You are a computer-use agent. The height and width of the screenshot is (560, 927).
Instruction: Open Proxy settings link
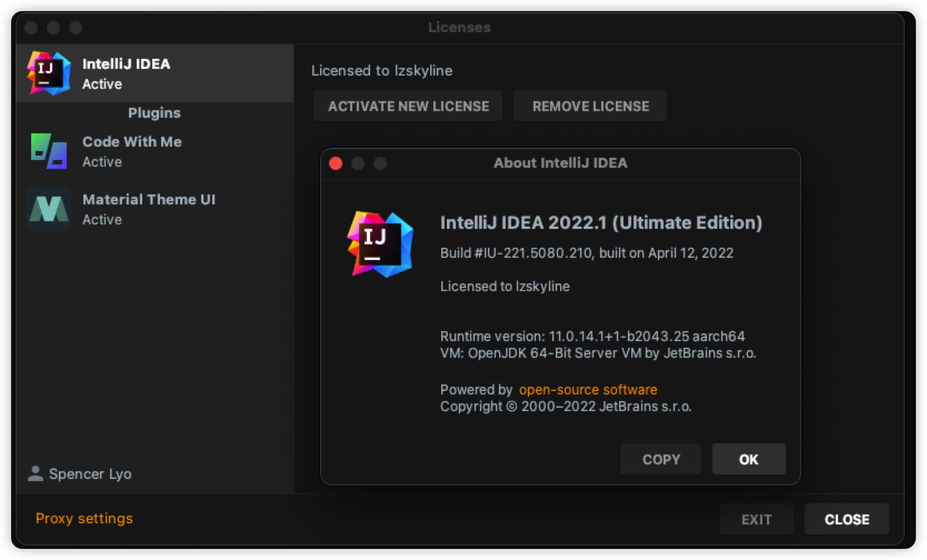click(x=84, y=518)
